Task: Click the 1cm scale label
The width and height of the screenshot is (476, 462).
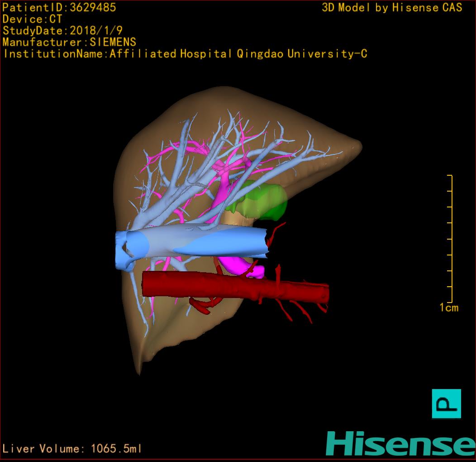Action: click(449, 308)
